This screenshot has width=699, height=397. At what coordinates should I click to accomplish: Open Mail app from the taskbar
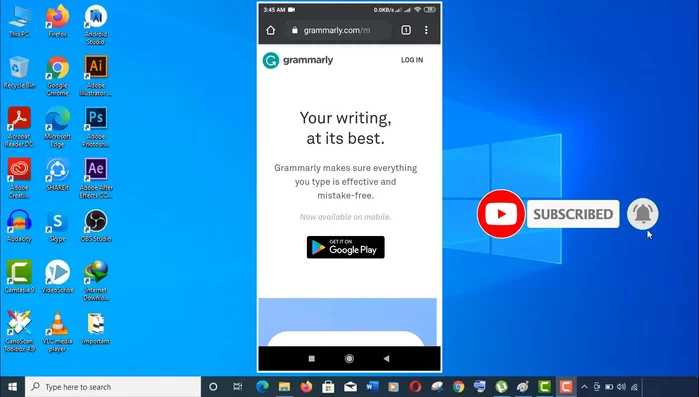tap(350, 387)
